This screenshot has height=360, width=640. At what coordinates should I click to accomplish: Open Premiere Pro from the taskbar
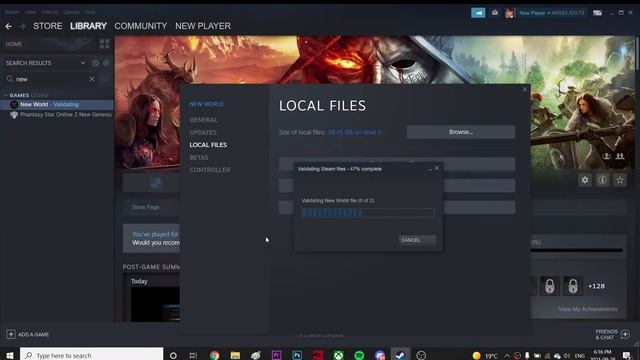coord(276,355)
